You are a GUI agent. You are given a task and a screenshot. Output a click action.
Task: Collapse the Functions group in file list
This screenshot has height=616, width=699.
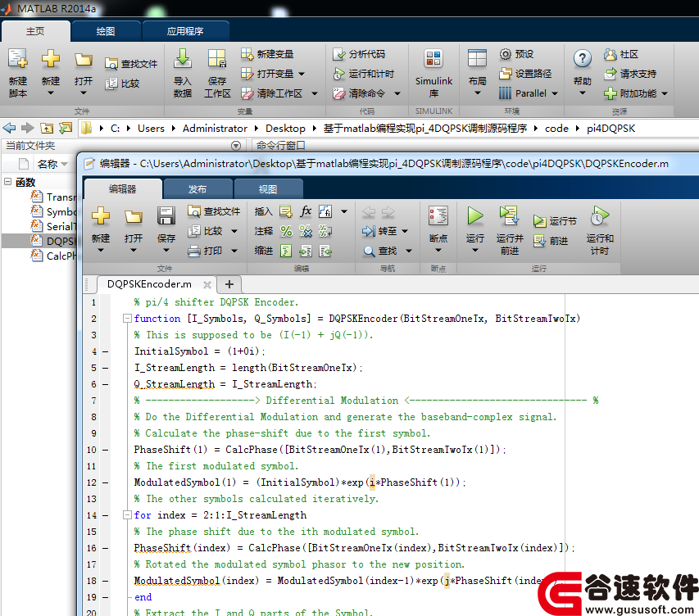point(7,181)
